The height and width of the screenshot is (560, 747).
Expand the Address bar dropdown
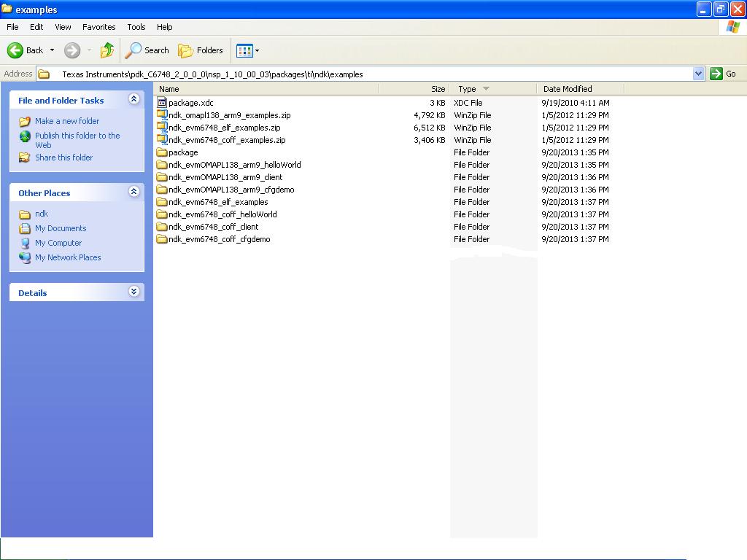tap(698, 74)
